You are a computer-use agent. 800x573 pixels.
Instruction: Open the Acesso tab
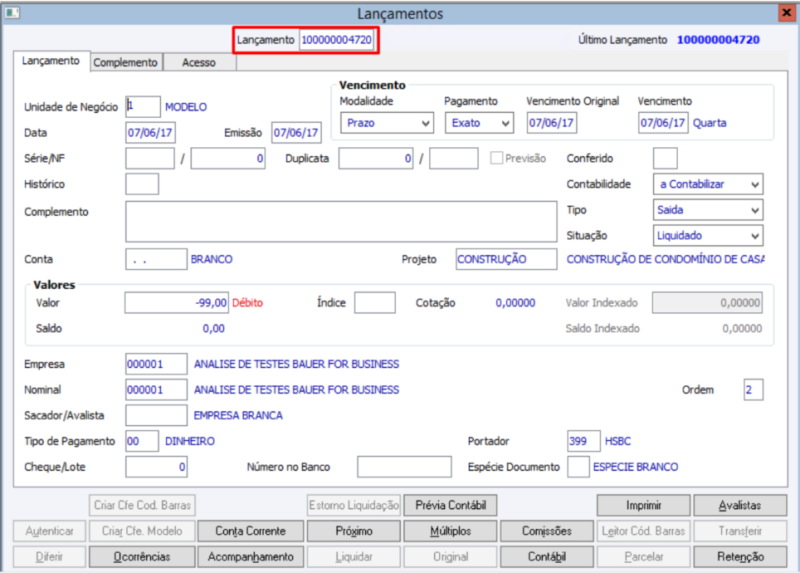[x=199, y=62]
